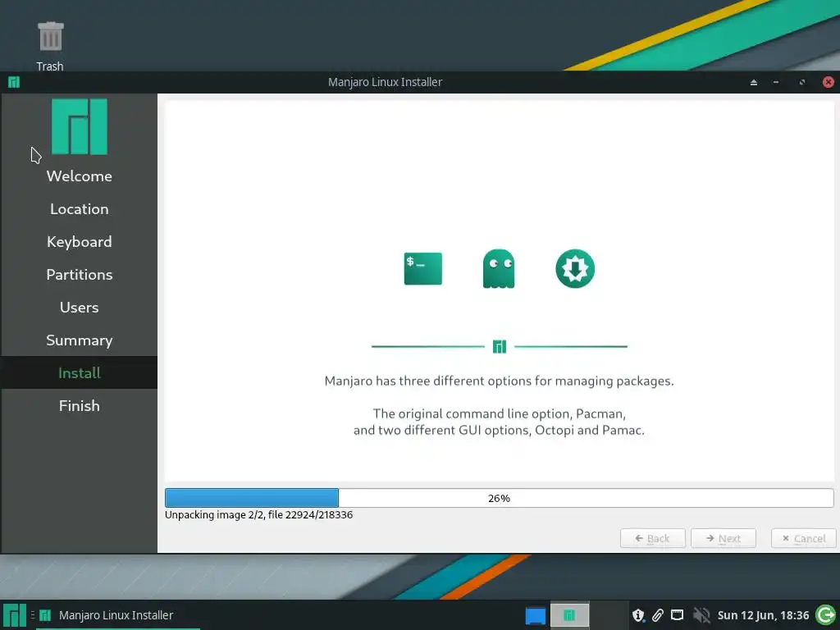The width and height of the screenshot is (840, 630).
Task: Open the security shield tray icon
Action: click(x=638, y=615)
